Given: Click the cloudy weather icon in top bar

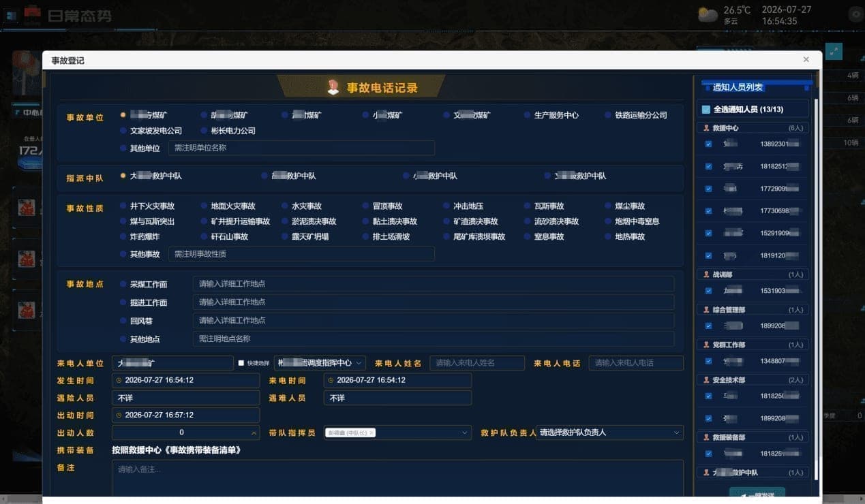Looking at the screenshot, I should (x=708, y=14).
